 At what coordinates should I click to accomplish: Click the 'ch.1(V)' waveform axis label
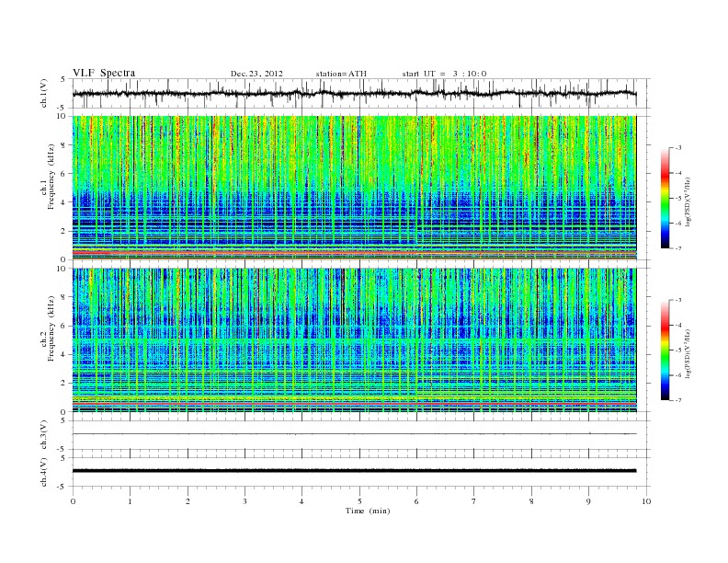tap(44, 93)
